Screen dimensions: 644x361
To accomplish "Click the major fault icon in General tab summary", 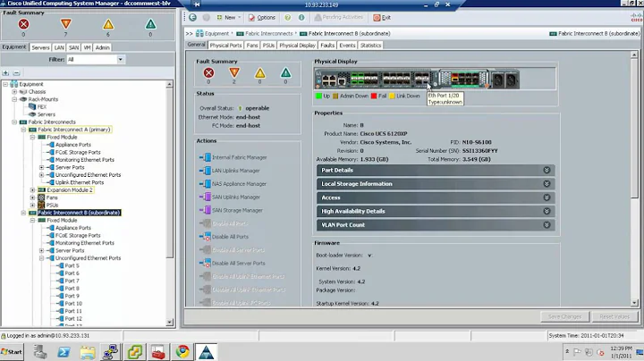I will [x=234, y=73].
